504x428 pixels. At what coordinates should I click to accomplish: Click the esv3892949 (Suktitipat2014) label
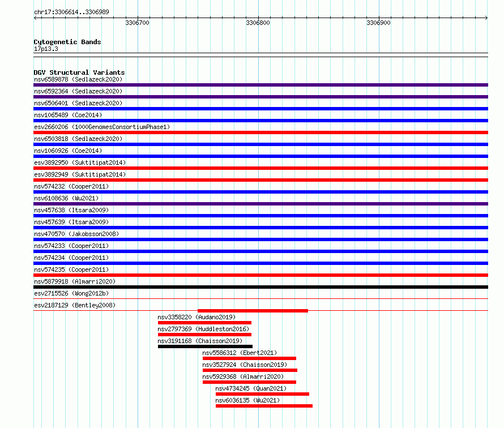80,174
